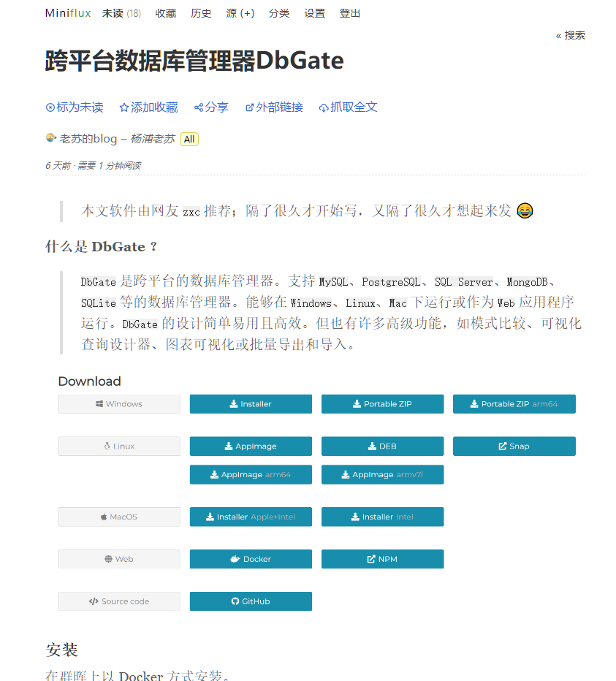
Task: Click the 什么是 DbGate ? heading
Action: tap(102, 246)
